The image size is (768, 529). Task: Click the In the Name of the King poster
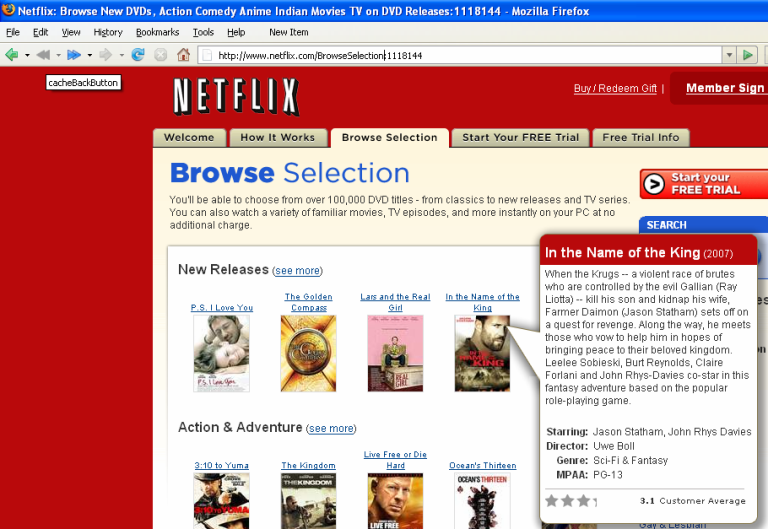[482, 353]
